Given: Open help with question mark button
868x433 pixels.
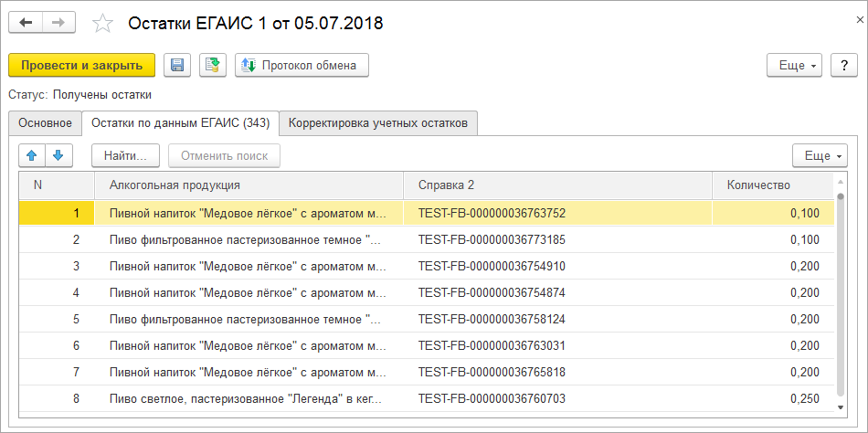Looking at the screenshot, I should point(842,65).
